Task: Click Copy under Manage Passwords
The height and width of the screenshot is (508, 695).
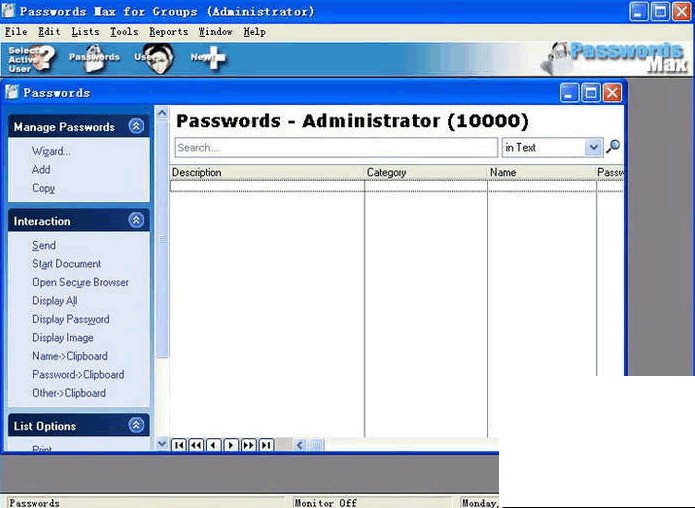Action: tap(43, 188)
